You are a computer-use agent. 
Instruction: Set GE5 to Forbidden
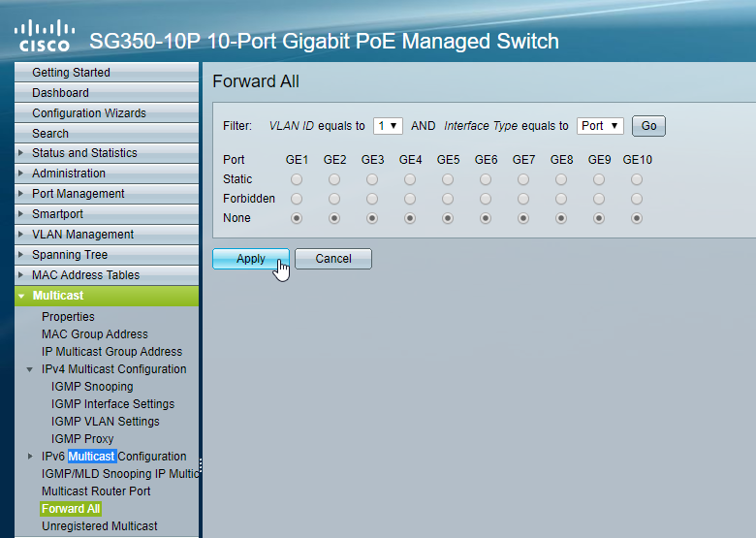[x=448, y=199]
